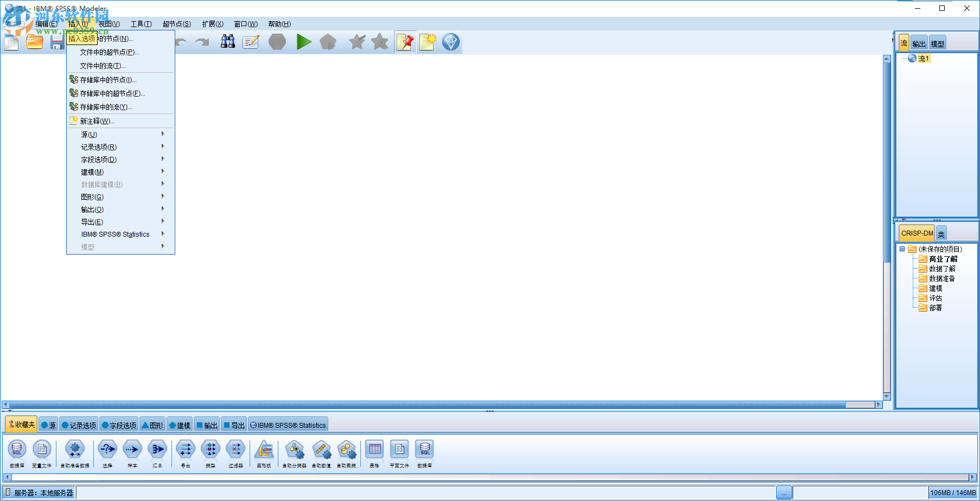Expand the 建模(M) submenu arrow
This screenshot has width=980, height=501.
(x=162, y=172)
